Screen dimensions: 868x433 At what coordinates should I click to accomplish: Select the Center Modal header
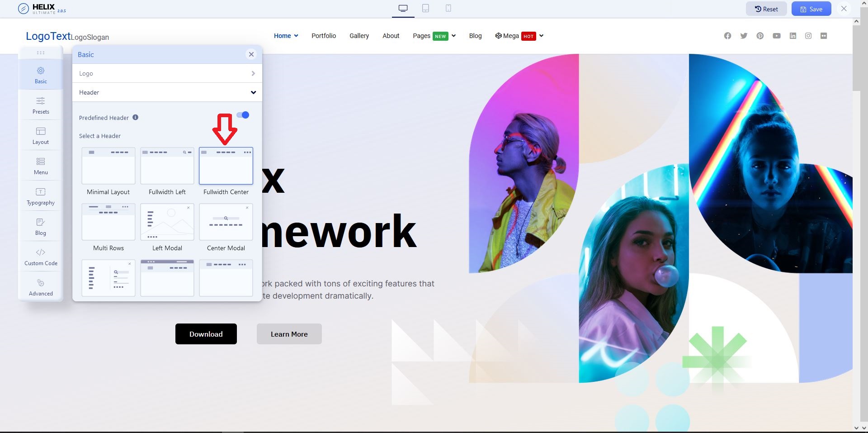[x=226, y=222]
